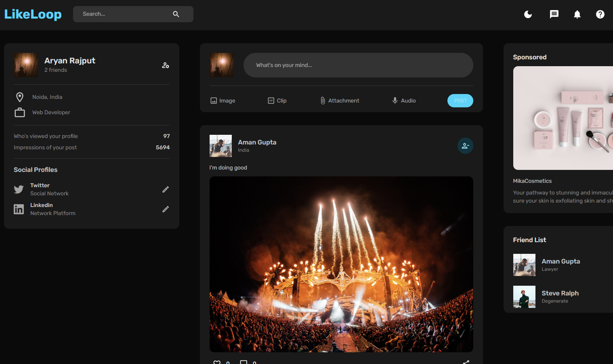Image resolution: width=613 pixels, height=364 pixels.
Task: Click the Friend List heading
Action: pyautogui.click(x=529, y=240)
